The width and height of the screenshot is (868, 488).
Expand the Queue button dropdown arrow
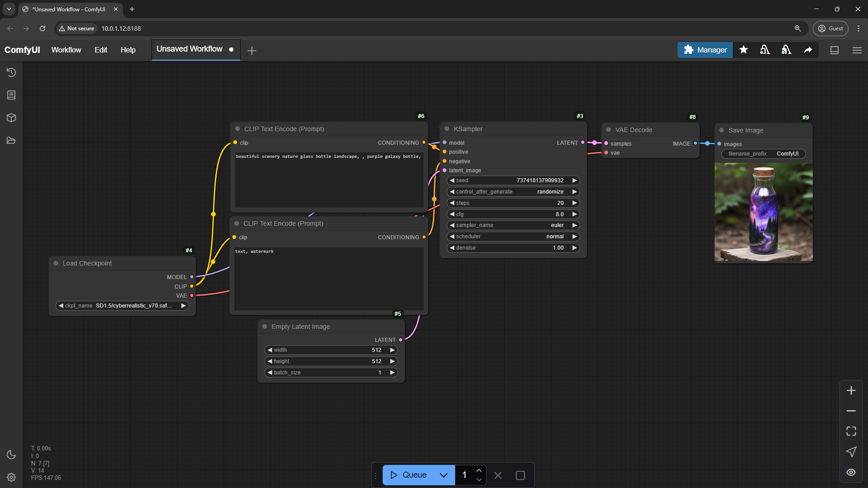(443, 475)
